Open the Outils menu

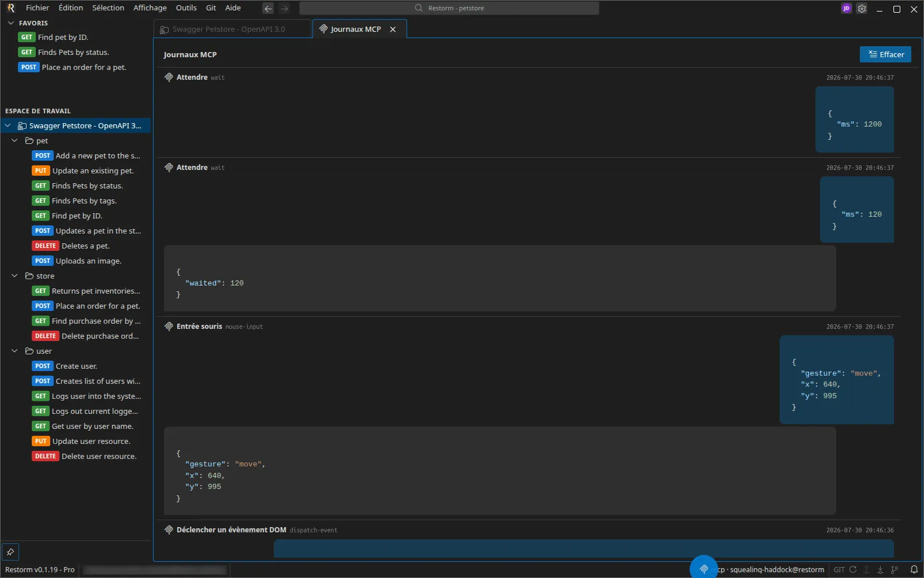click(x=186, y=8)
